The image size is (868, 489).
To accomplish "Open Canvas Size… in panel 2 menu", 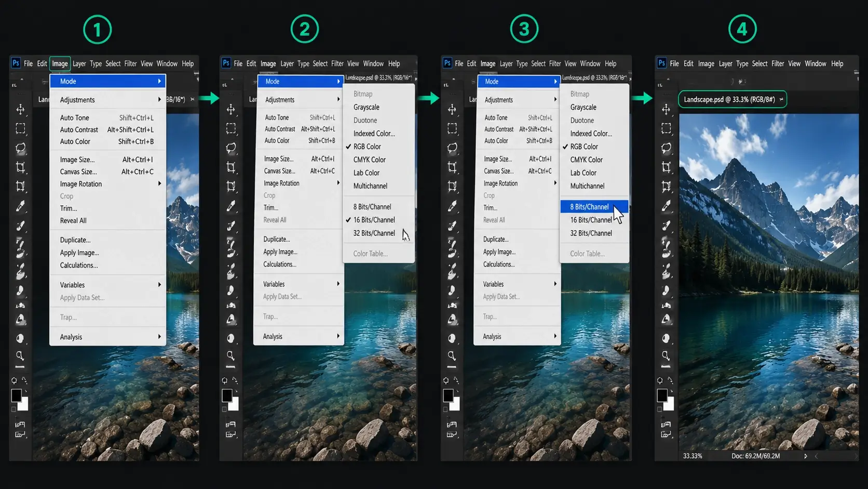I will 299,171.
